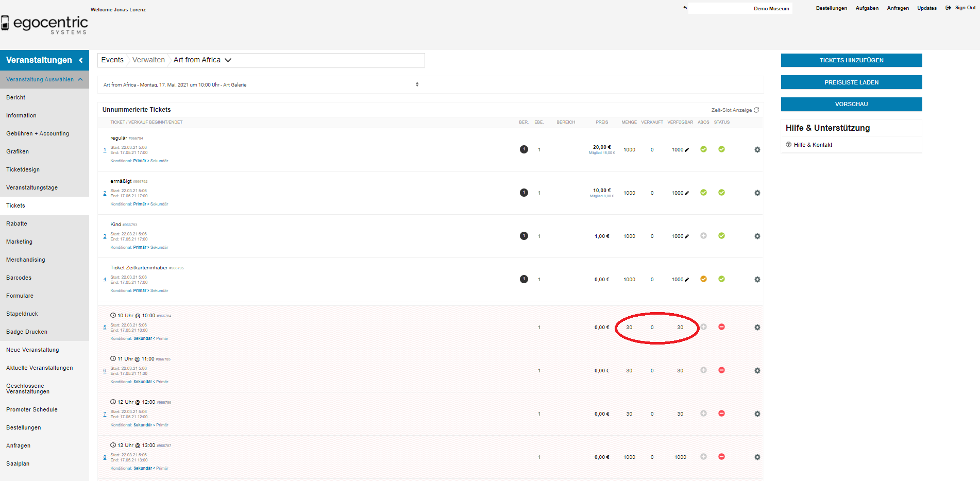Toggle green status check for regulär ticket
The width and height of the screenshot is (980, 481).
click(721, 149)
